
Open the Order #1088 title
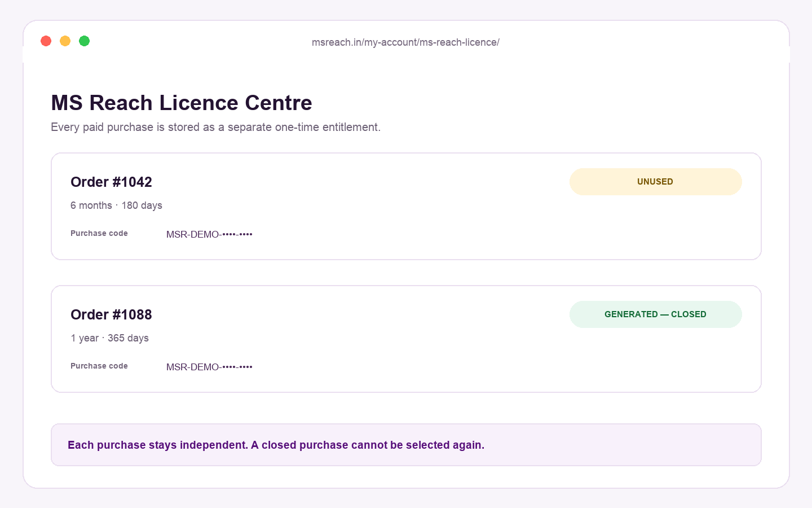pos(111,314)
